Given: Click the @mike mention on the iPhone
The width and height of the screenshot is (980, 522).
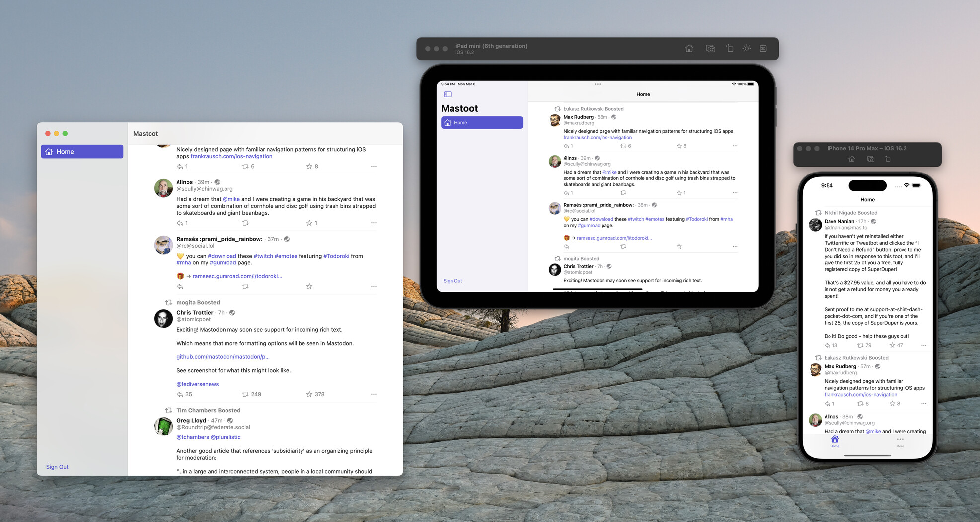Looking at the screenshot, I should pyautogui.click(x=873, y=432).
